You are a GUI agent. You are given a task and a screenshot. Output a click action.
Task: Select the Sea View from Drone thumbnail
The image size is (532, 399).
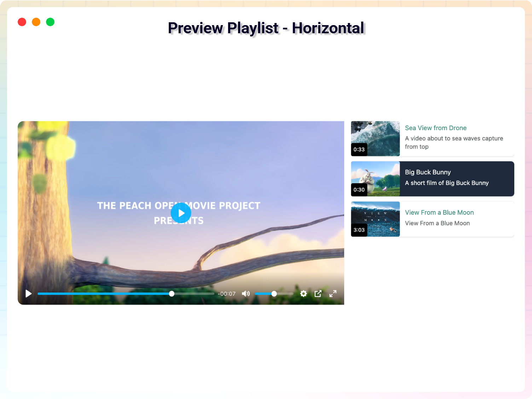[375, 139]
